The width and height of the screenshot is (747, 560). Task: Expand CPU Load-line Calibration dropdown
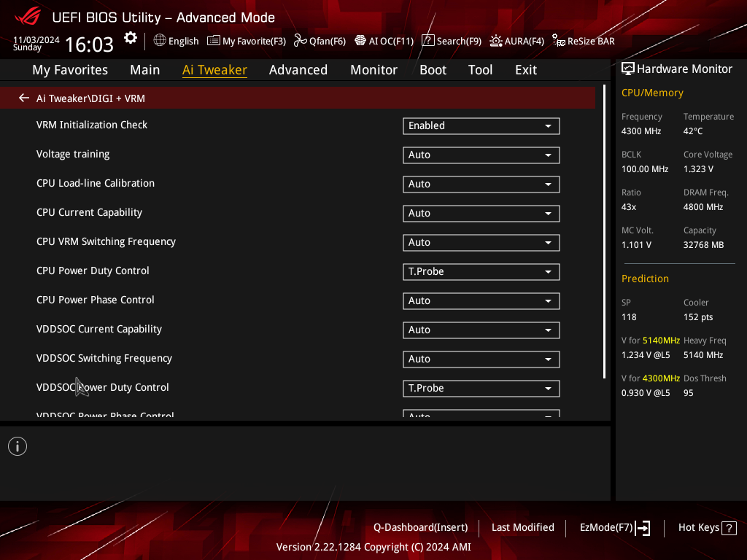(x=481, y=184)
